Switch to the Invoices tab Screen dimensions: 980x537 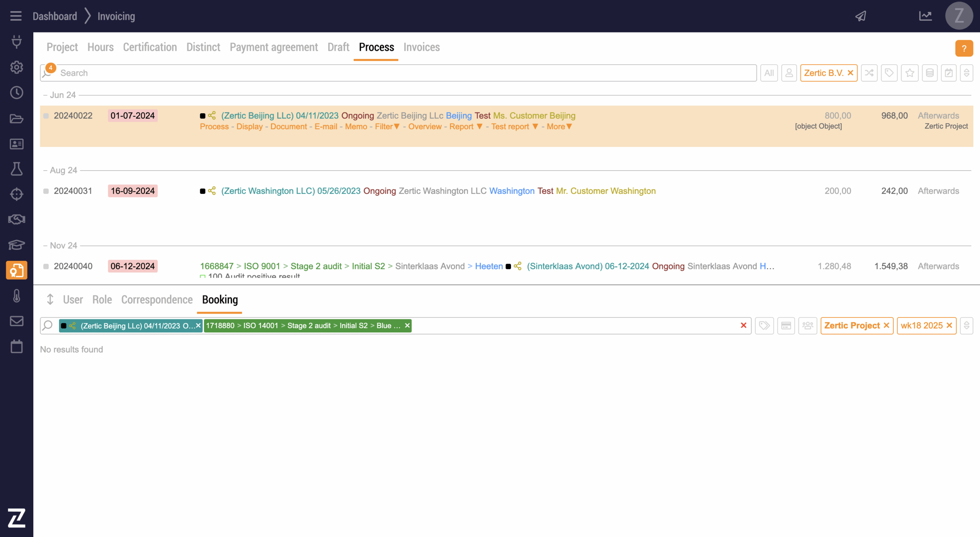[x=421, y=47]
